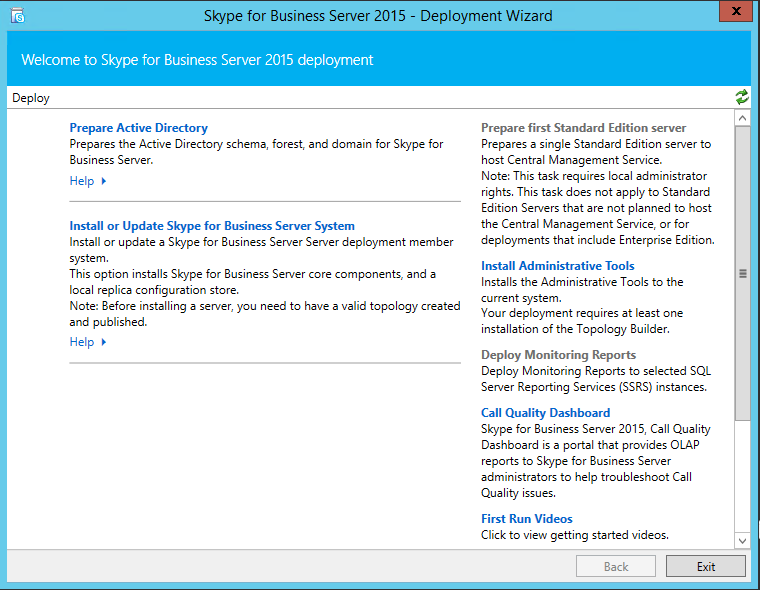760x590 pixels.
Task: Click the Deployment Wizard title bar icon
Action: (x=17, y=15)
